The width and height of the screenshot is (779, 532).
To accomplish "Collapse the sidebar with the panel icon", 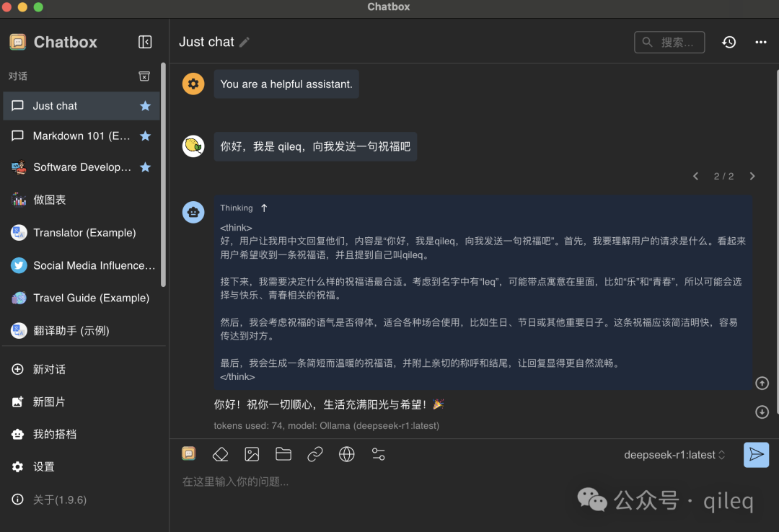I will click(x=145, y=43).
